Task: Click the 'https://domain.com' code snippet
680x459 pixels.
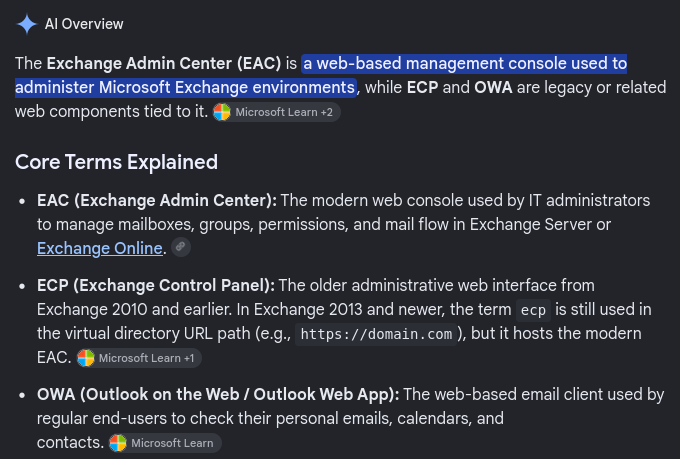Action: coord(376,334)
